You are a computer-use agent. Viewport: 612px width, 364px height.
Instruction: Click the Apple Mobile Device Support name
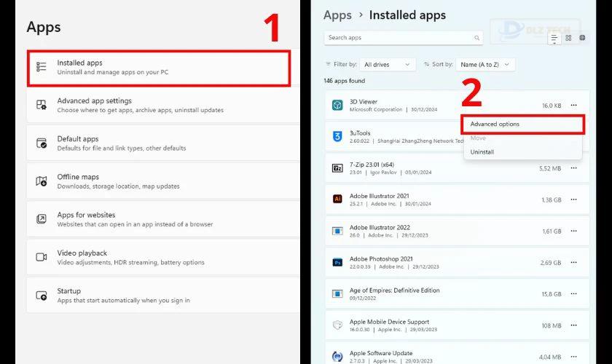point(389,322)
